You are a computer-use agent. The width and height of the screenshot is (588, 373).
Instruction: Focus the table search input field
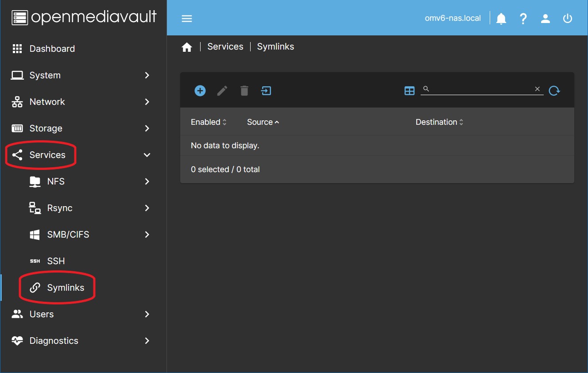(481, 89)
